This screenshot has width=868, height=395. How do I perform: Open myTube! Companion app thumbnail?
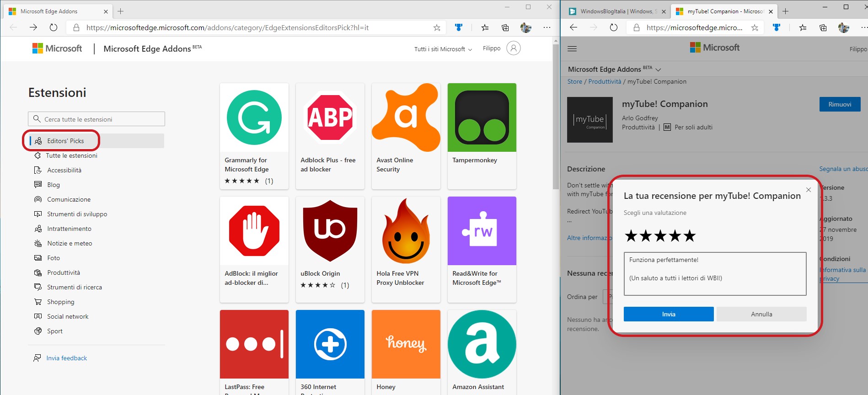[590, 120]
